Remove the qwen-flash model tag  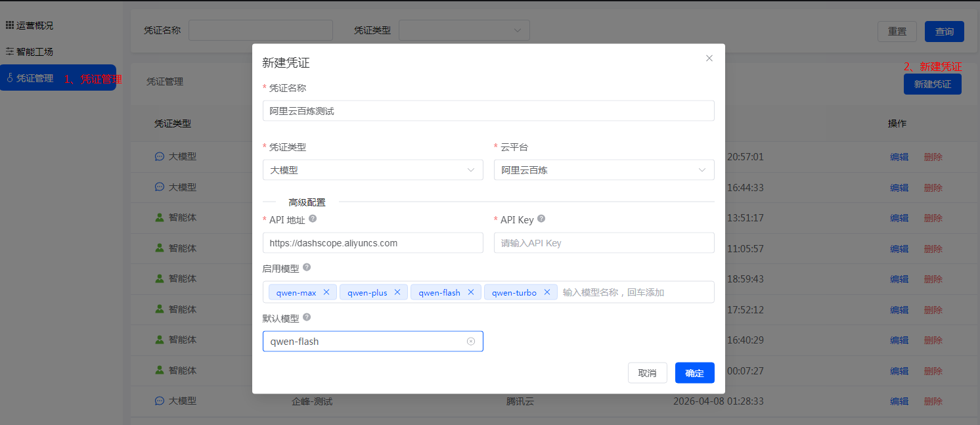coord(471,292)
